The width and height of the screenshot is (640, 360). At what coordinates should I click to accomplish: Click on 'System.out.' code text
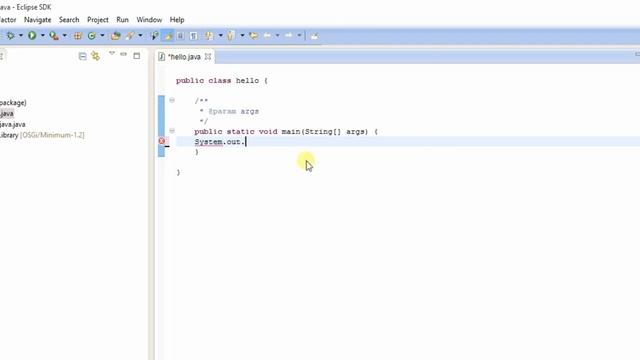pos(219,142)
